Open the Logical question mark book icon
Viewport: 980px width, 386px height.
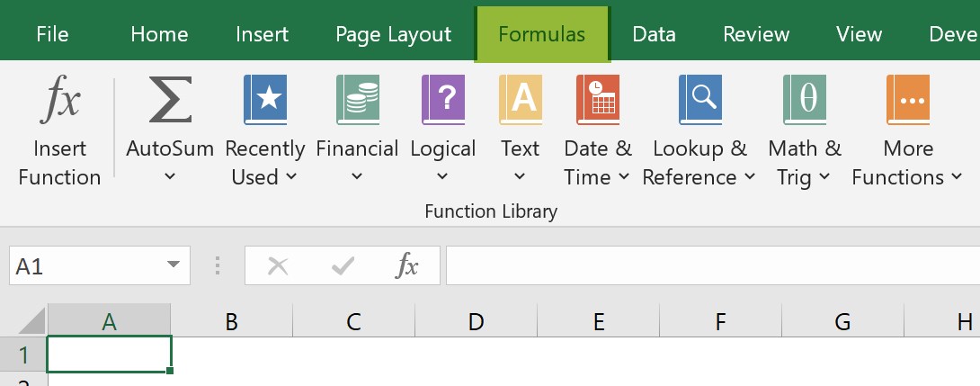point(443,100)
